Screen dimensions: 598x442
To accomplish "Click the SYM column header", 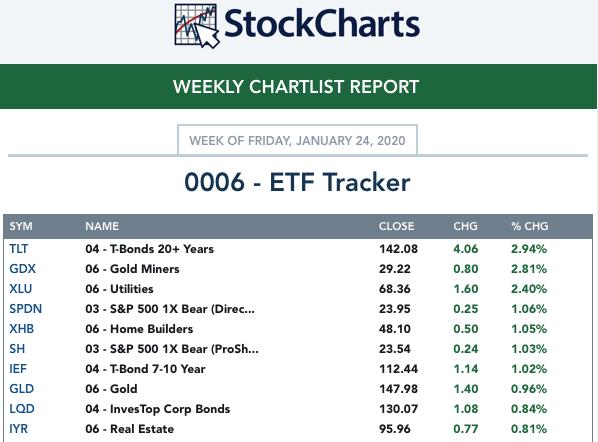I will (21, 226).
